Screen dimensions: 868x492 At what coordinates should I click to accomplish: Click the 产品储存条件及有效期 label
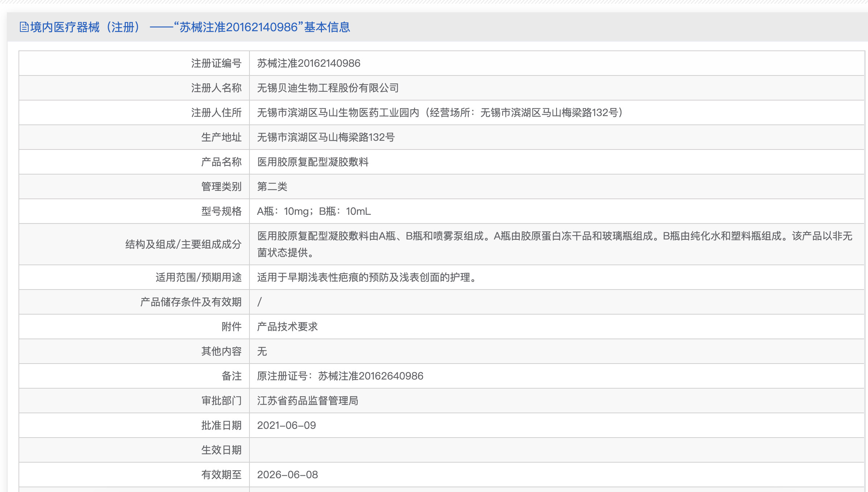coord(191,302)
